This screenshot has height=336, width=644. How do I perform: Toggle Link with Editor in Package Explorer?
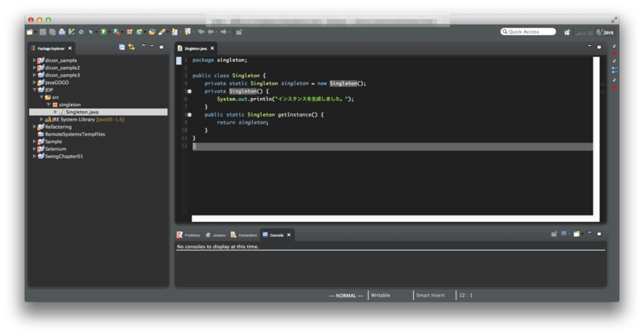[131, 47]
